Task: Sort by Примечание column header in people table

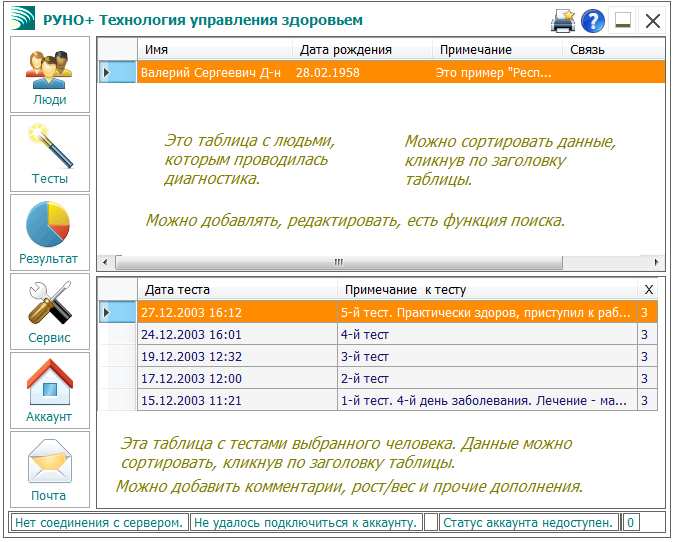Action: pyautogui.click(x=497, y=50)
